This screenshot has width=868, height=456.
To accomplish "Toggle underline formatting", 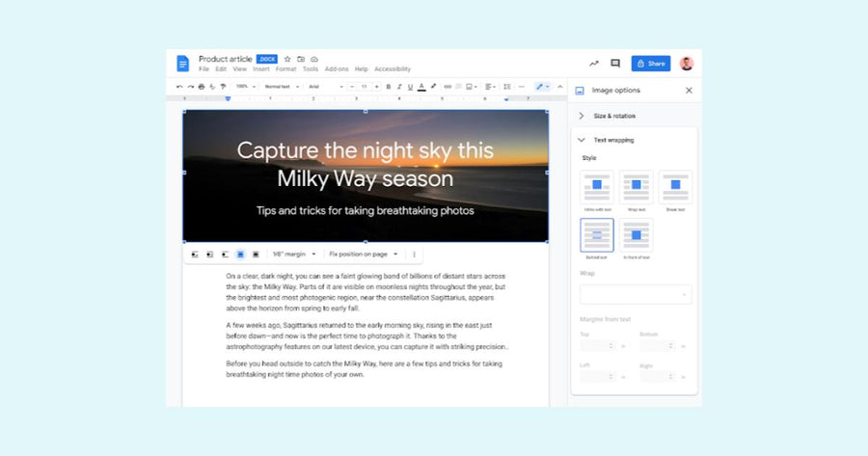I will click(x=410, y=87).
